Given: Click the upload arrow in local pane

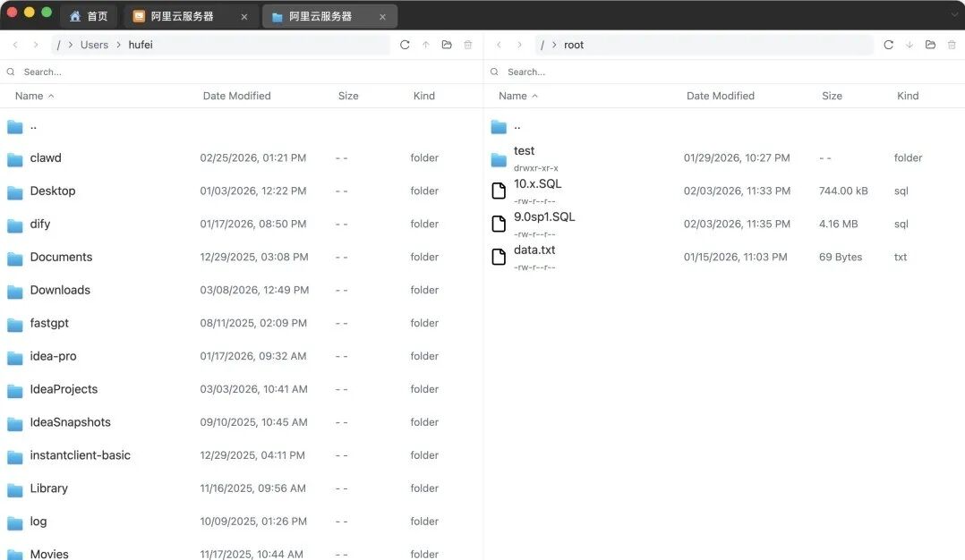Looking at the screenshot, I should (426, 45).
